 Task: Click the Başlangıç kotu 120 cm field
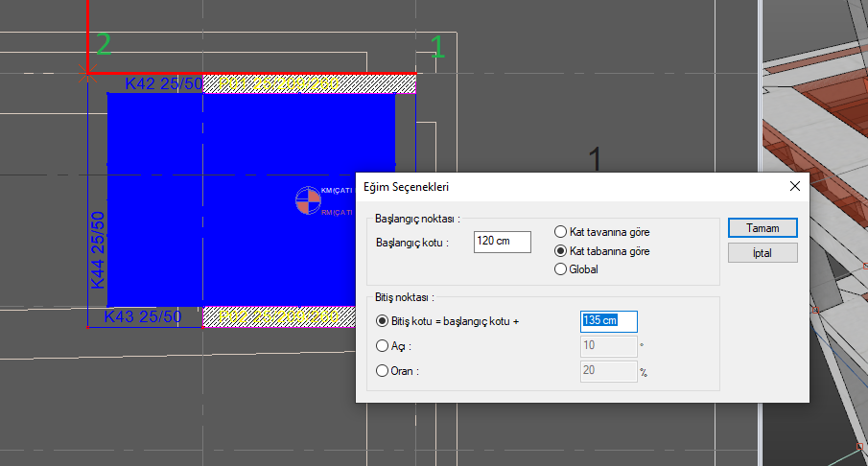point(502,242)
